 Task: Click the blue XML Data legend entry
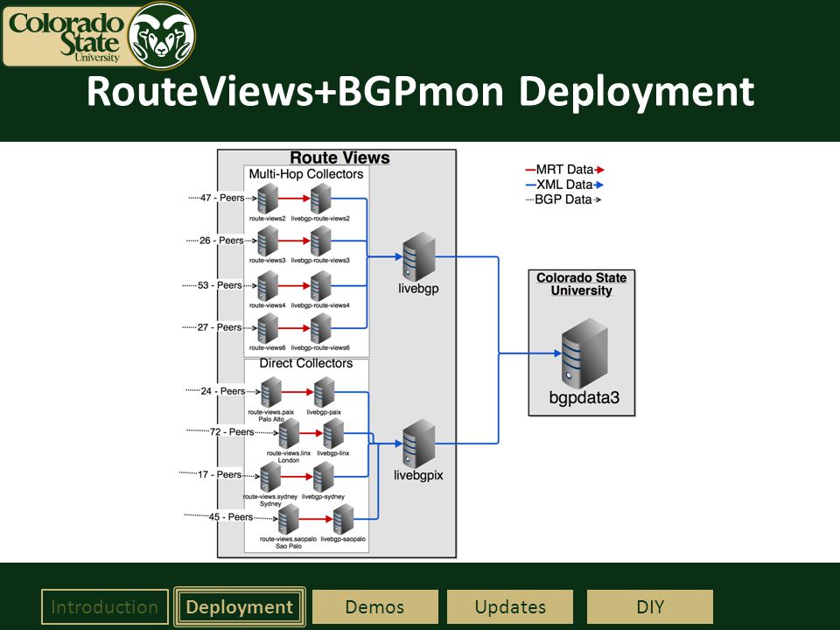point(564,185)
